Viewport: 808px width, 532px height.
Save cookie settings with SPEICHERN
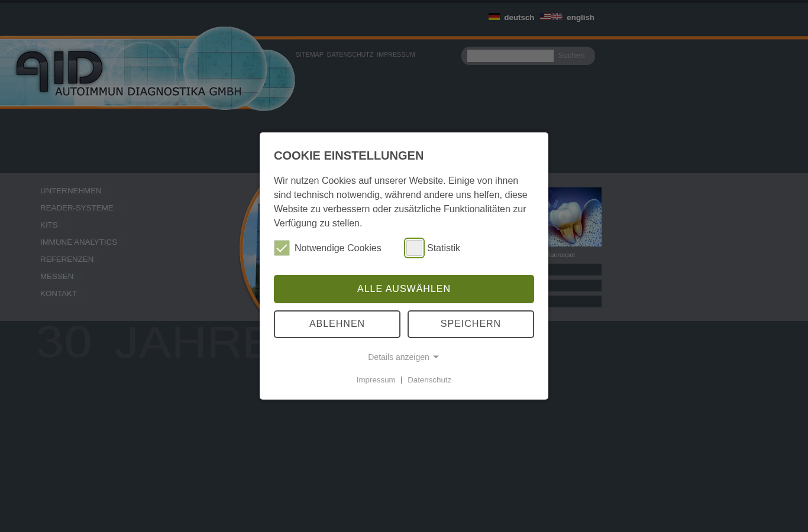471,324
